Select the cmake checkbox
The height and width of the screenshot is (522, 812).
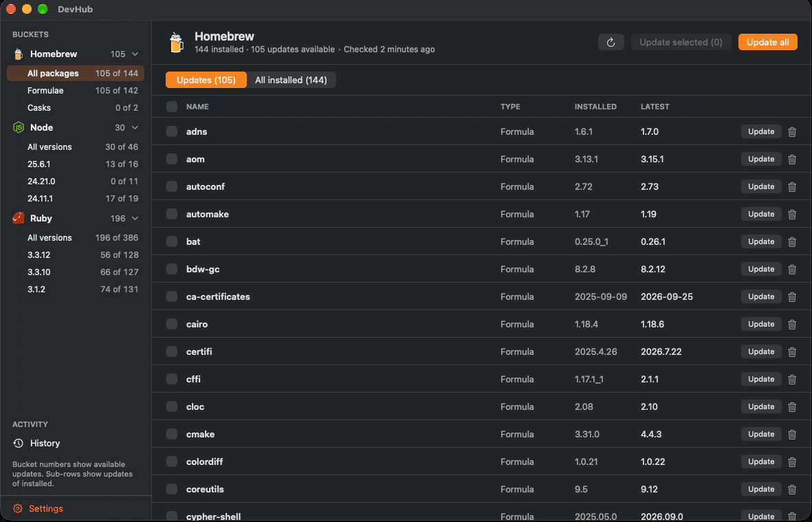click(172, 434)
